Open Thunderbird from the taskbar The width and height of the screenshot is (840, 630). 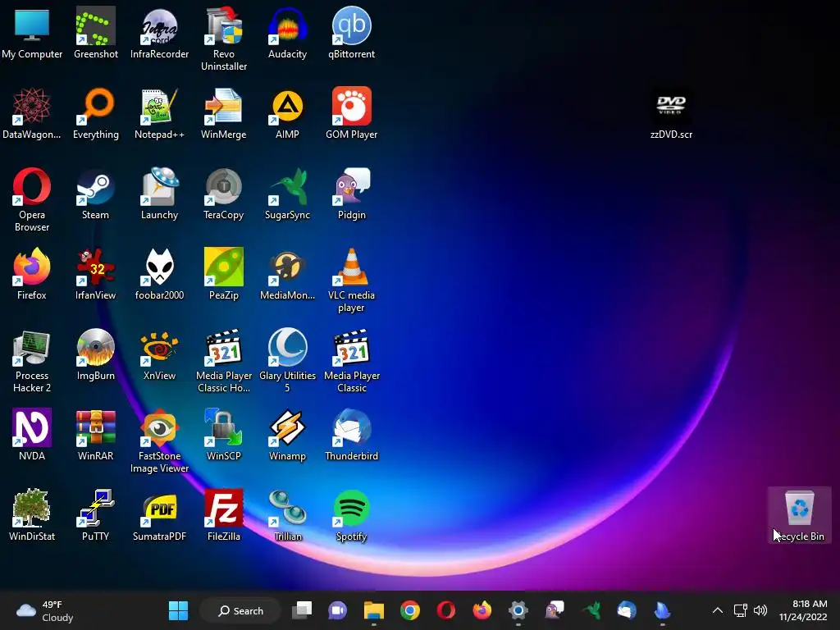[x=626, y=610]
